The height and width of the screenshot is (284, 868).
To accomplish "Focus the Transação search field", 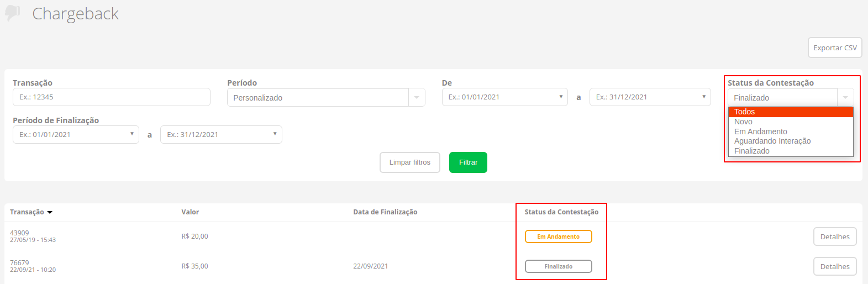I will tap(112, 97).
